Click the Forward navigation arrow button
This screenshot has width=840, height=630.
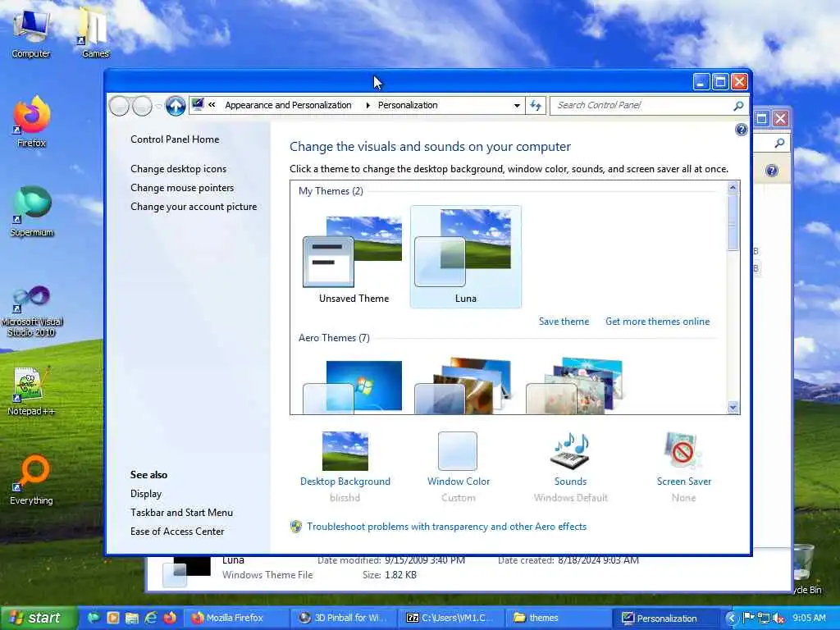click(142, 106)
